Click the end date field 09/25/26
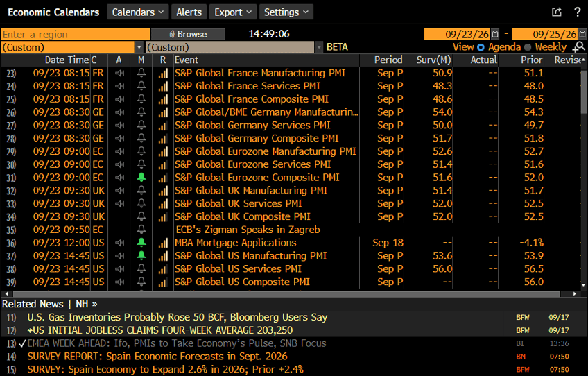The width and height of the screenshot is (588, 376). [x=545, y=34]
